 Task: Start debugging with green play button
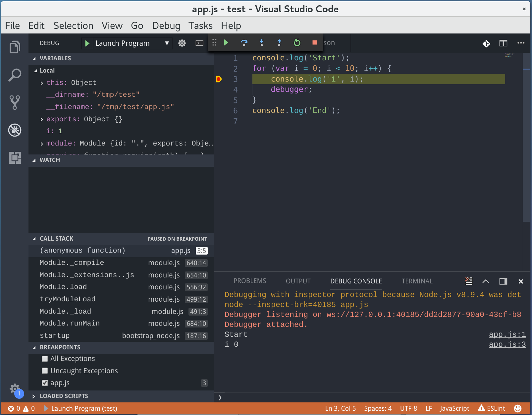87,43
